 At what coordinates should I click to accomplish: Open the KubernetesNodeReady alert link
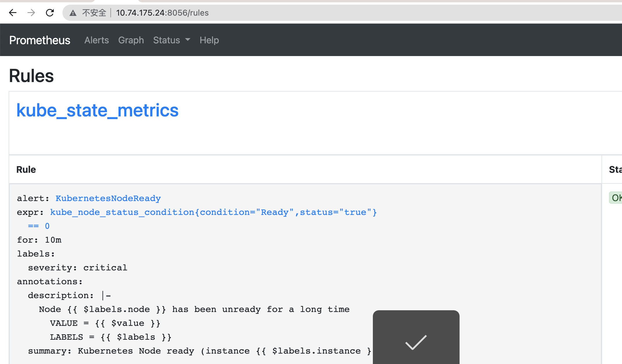tap(108, 198)
